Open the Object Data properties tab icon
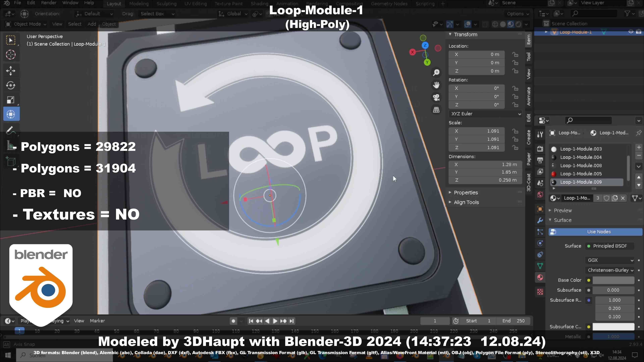This screenshot has height=362, width=644. (x=540, y=266)
